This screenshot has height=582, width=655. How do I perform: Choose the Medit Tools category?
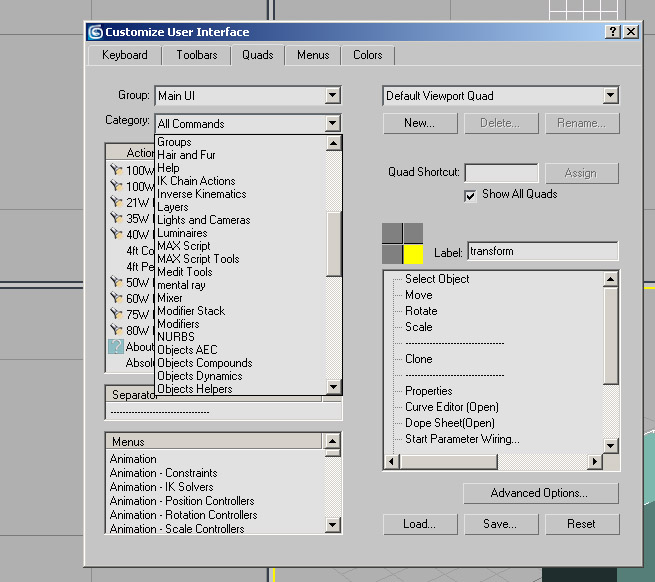point(241,272)
